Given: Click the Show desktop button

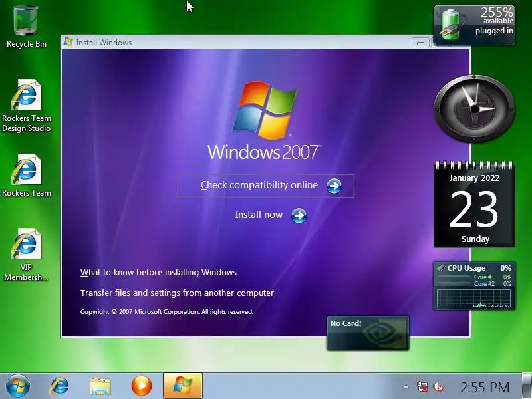Looking at the screenshot, I should 527,386.
